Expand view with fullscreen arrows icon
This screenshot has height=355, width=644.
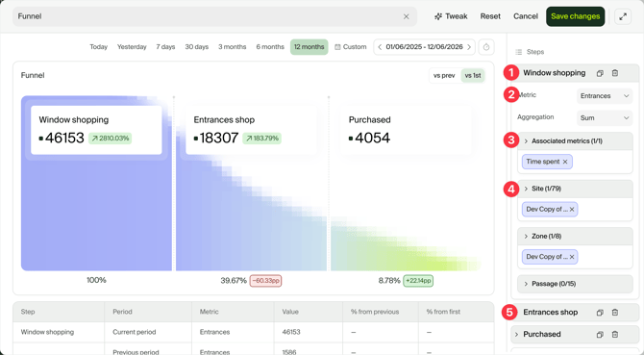pos(623,16)
